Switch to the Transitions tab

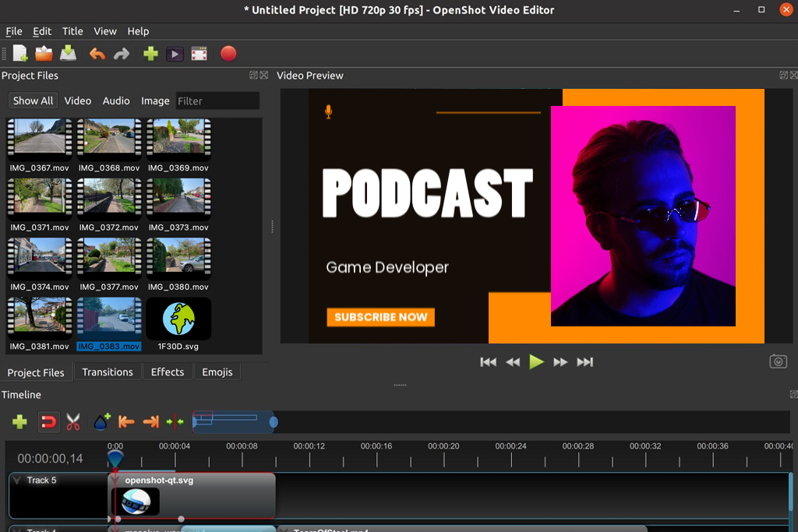pyautogui.click(x=108, y=372)
